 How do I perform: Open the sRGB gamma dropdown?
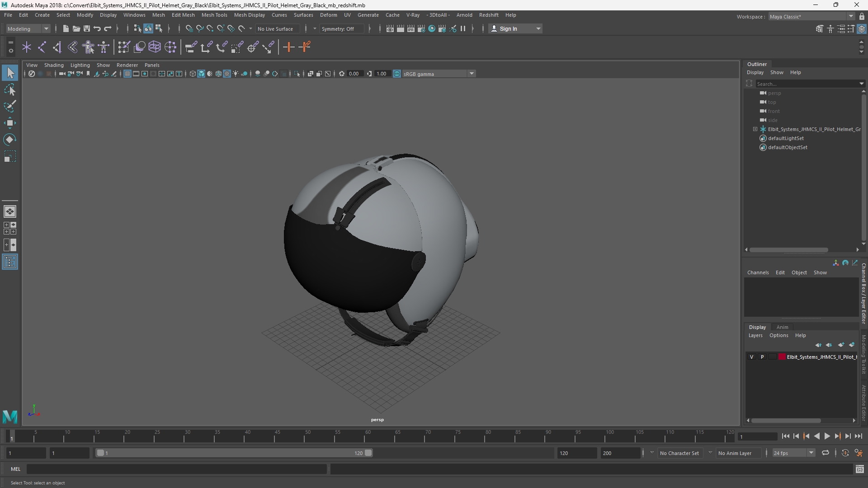coord(439,74)
